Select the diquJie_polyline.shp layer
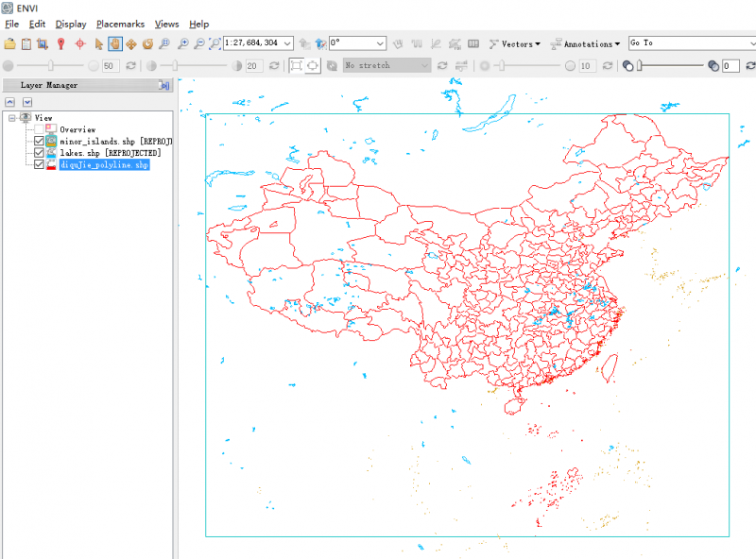Image resolution: width=756 pixels, height=559 pixels. (104, 164)
